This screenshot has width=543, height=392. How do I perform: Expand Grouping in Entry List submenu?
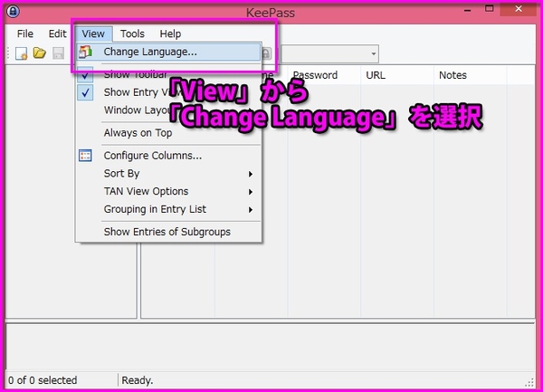pos(168,209)
